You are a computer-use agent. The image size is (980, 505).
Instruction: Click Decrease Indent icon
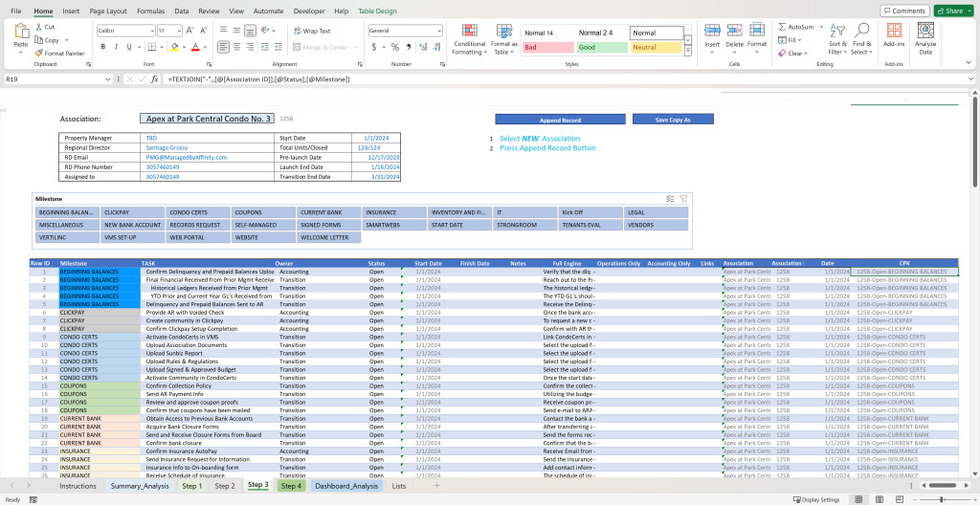click(267, 47)
